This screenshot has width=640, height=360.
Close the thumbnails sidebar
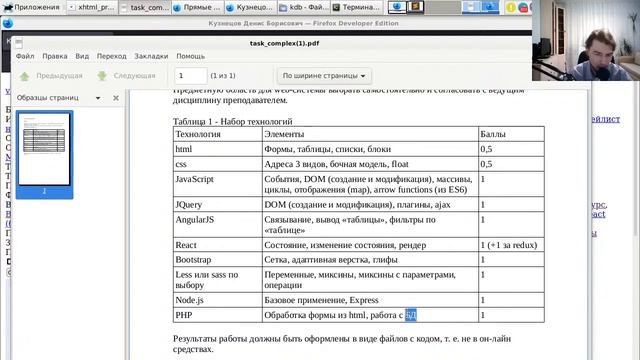[x=116, y=98]
